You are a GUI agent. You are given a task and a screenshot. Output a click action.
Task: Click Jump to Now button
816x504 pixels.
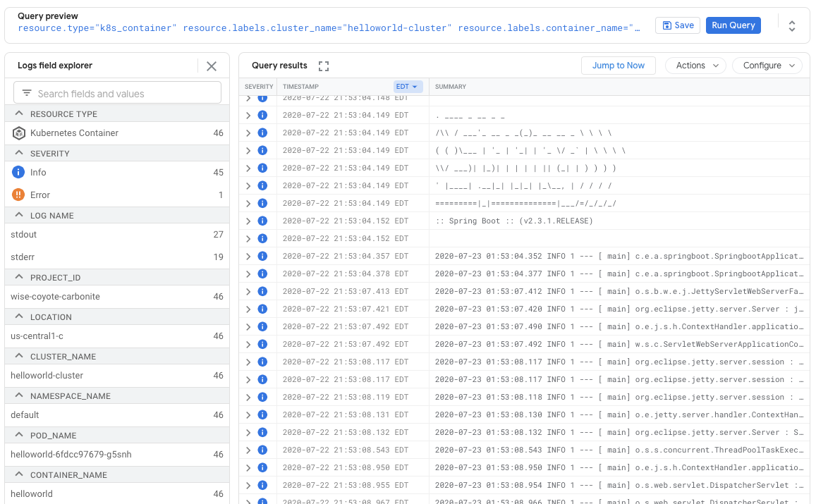pos(618,66)
